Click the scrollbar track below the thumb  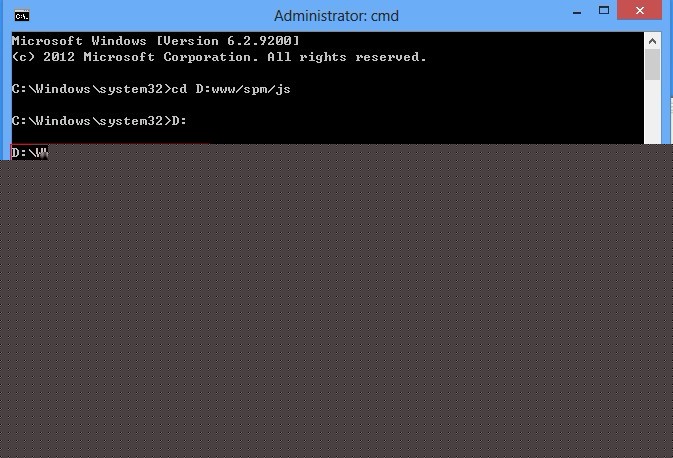(x=652, y=112)
